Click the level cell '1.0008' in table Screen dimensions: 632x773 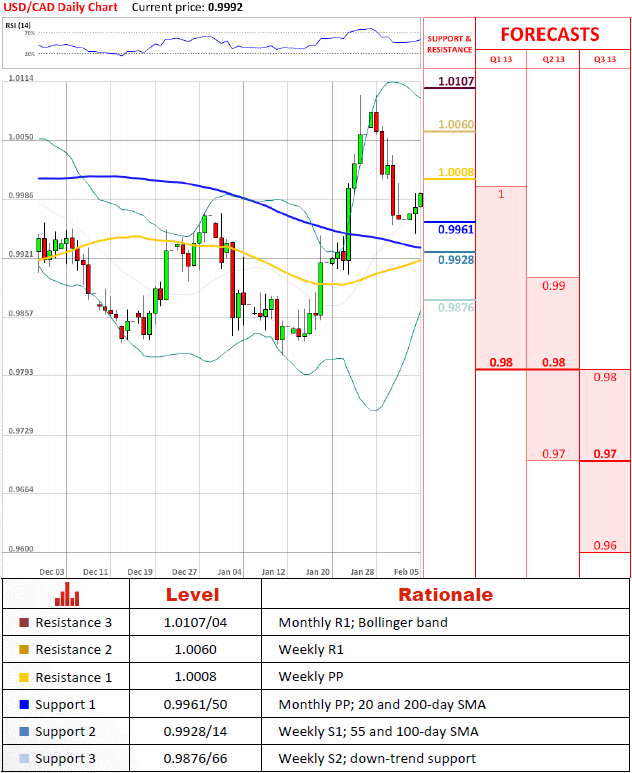(195, 677)
